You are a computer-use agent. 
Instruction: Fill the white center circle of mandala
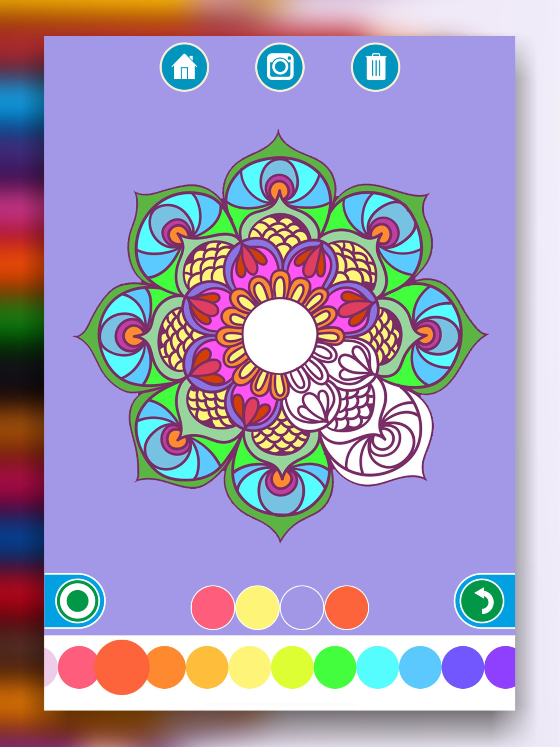click(280, 336)
